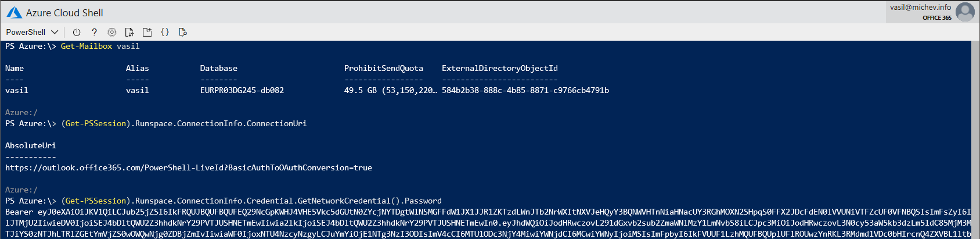980x239 pixels.
Task: Click the Get-Mailbox vasil command line
Action: [x=100, y=47]
